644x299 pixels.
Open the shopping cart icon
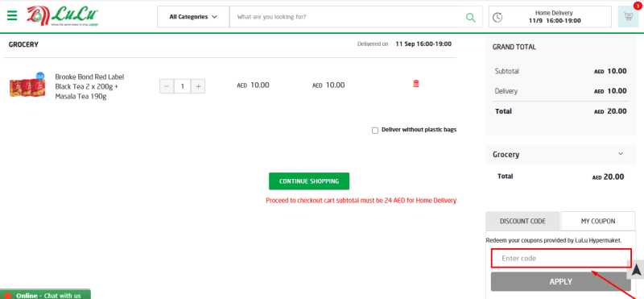coord(628,17)
